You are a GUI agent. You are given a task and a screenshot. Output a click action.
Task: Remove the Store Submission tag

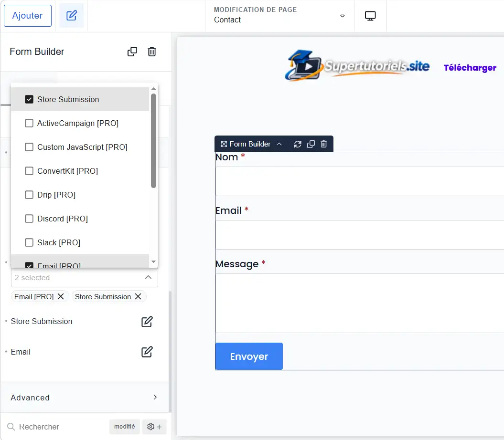tap(138, 296)
